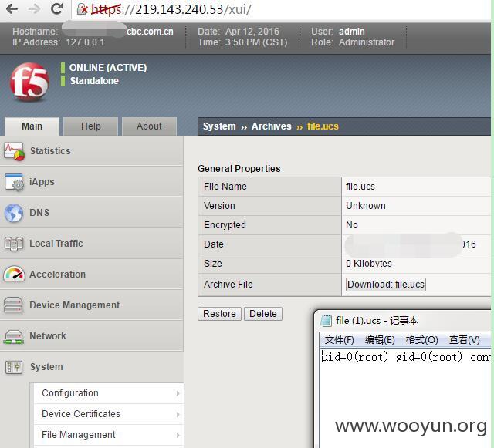This screenshot has width=494, height=448.
Task: Select the System sidebar label
Action: point(46,367)
